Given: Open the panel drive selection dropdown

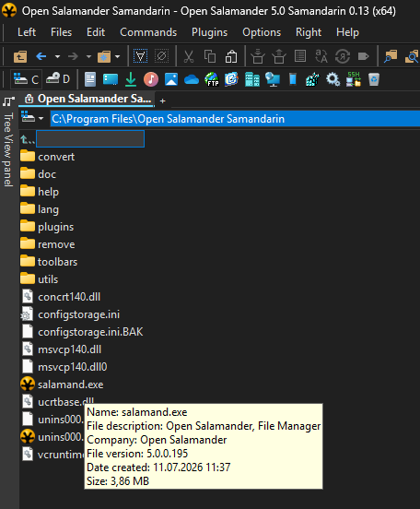Looking at the screenshot, I should (32, 118).
